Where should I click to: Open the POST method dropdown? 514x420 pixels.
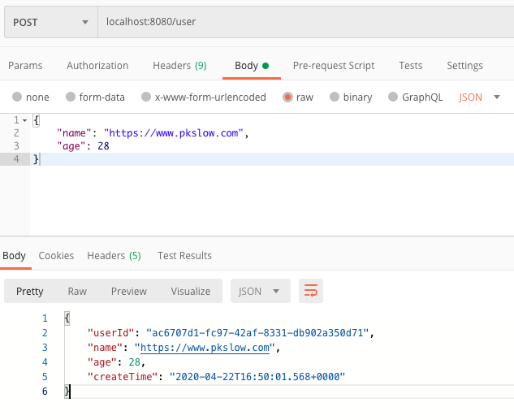click(x=50, y=22)
